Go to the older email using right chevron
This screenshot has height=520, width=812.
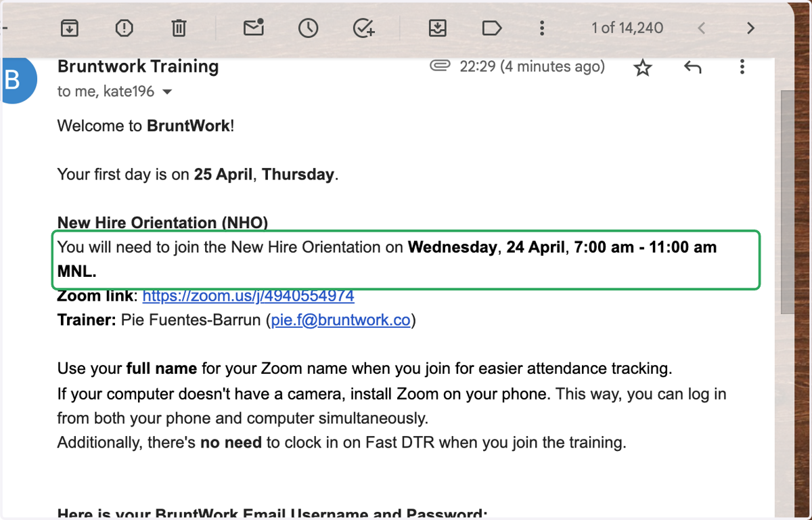(750, 28)
